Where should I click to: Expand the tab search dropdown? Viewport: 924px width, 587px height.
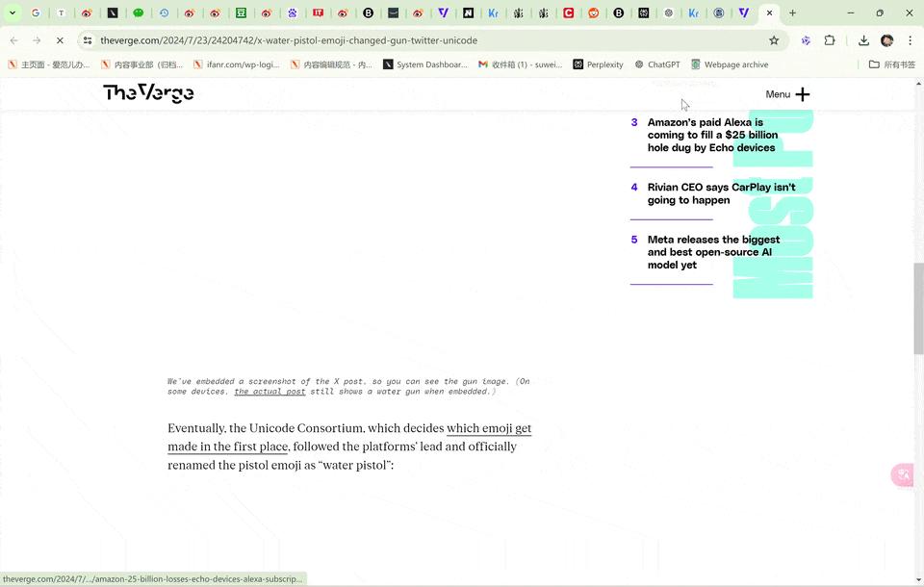click(13, 13)
